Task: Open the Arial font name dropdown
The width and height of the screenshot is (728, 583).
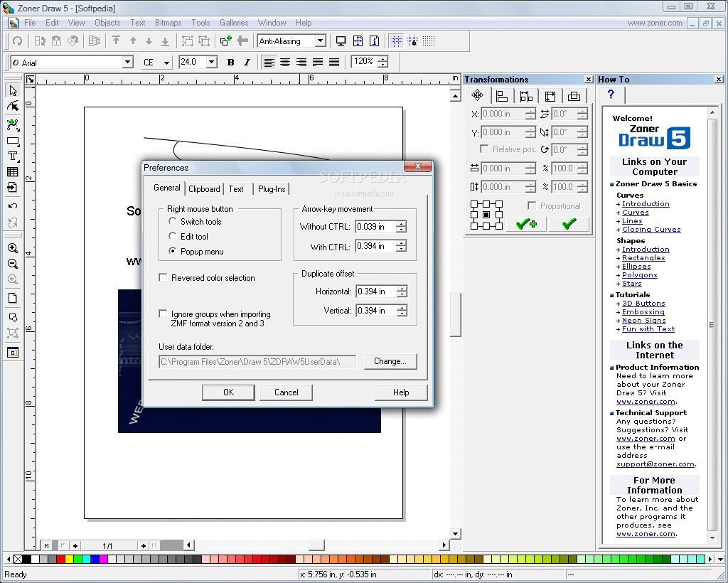Action: 128,62
